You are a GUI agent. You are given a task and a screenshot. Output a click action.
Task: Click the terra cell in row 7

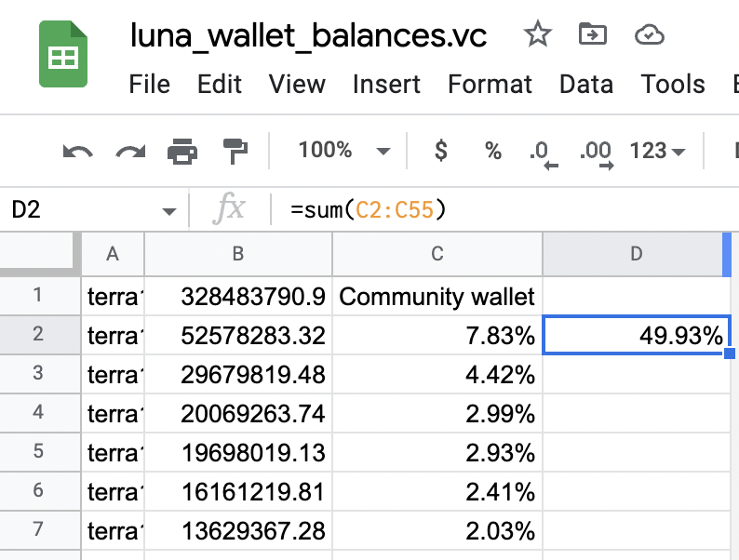click(x=113, y=530)
